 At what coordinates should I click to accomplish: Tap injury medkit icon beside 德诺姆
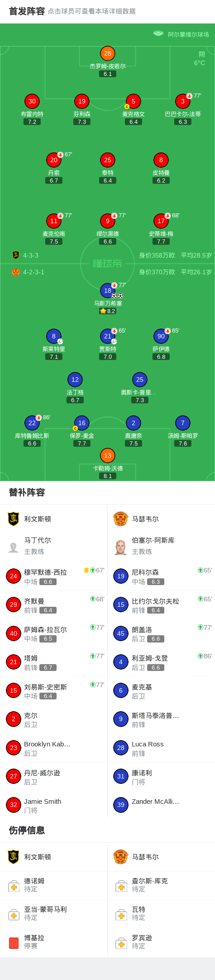click(14, 886)
